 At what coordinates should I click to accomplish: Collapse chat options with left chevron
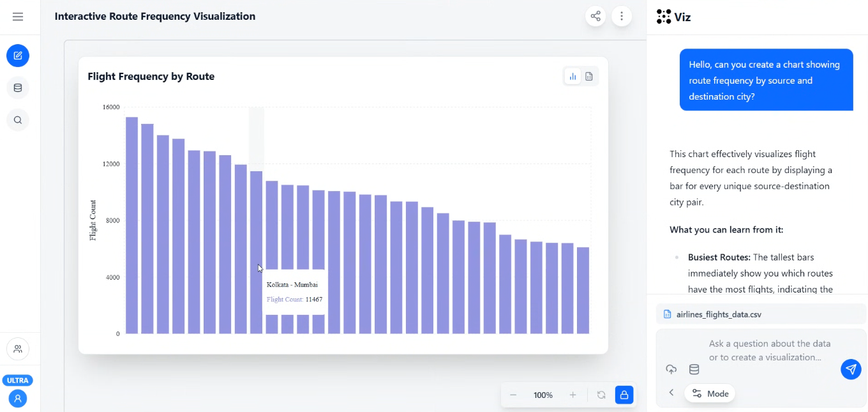point(671,393)
